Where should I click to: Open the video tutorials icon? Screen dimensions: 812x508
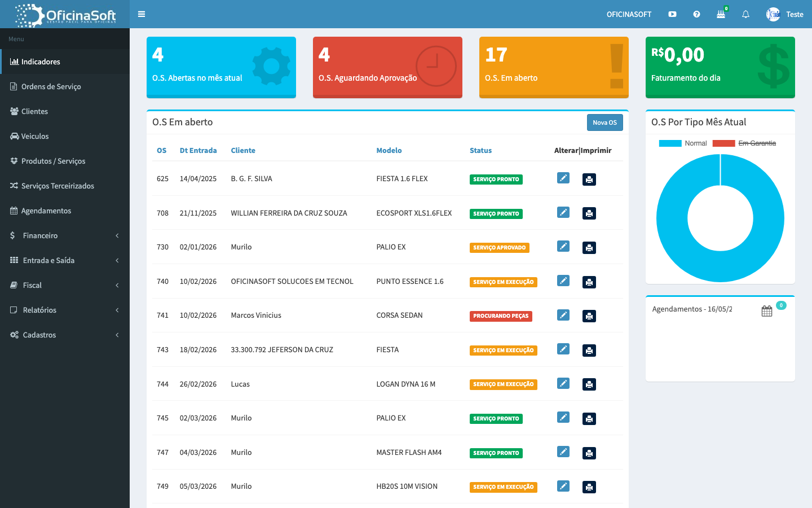[672, 14]
